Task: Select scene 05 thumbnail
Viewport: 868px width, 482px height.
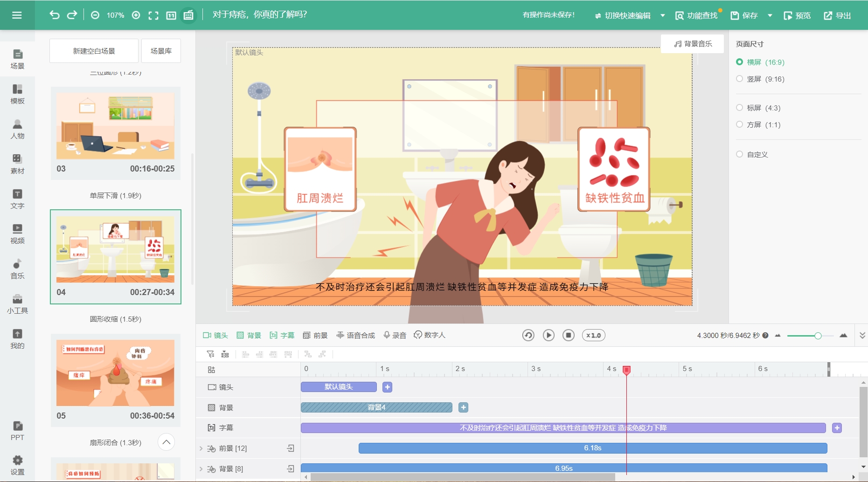Action: tap(115, 380)
